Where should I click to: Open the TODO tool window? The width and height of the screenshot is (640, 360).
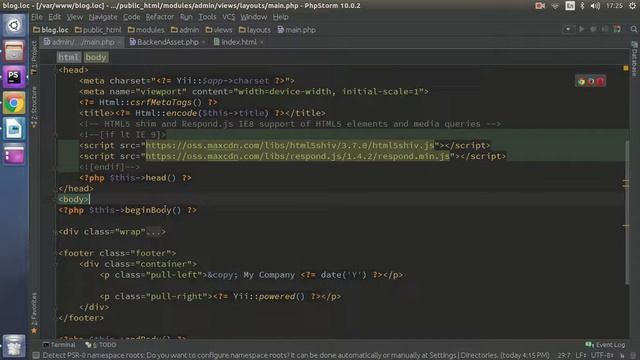[x=101, y=345]
